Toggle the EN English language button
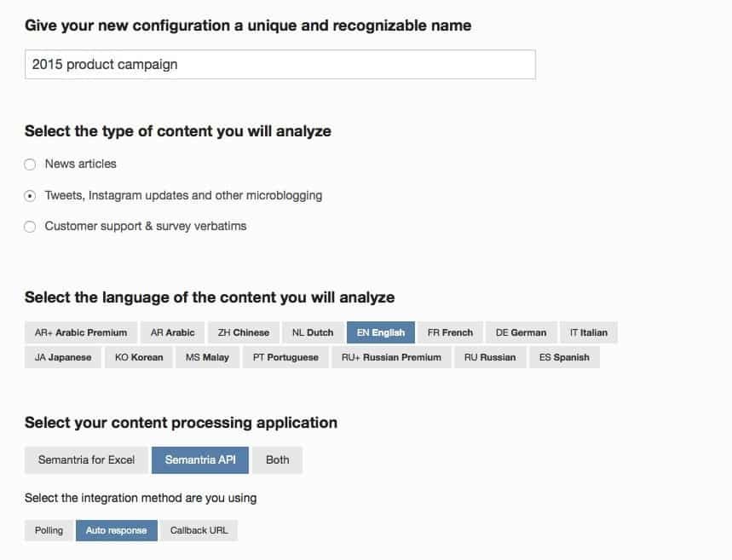 381,332
